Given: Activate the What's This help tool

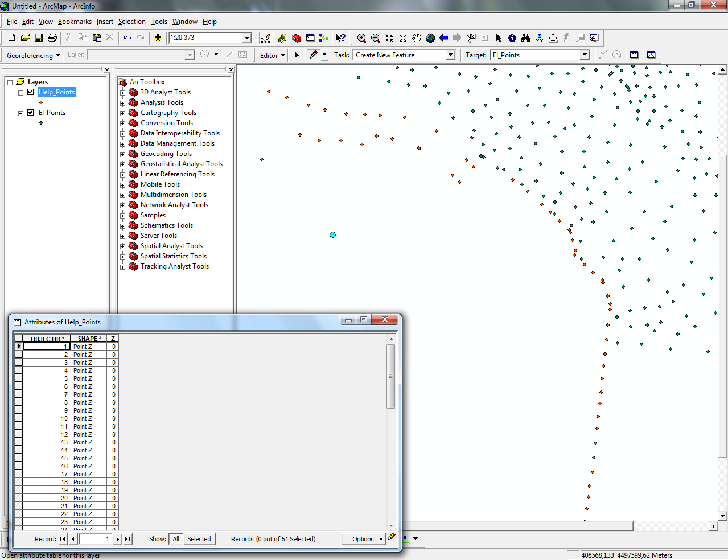Looking at the screenshot, I should (x=340, y=38).
